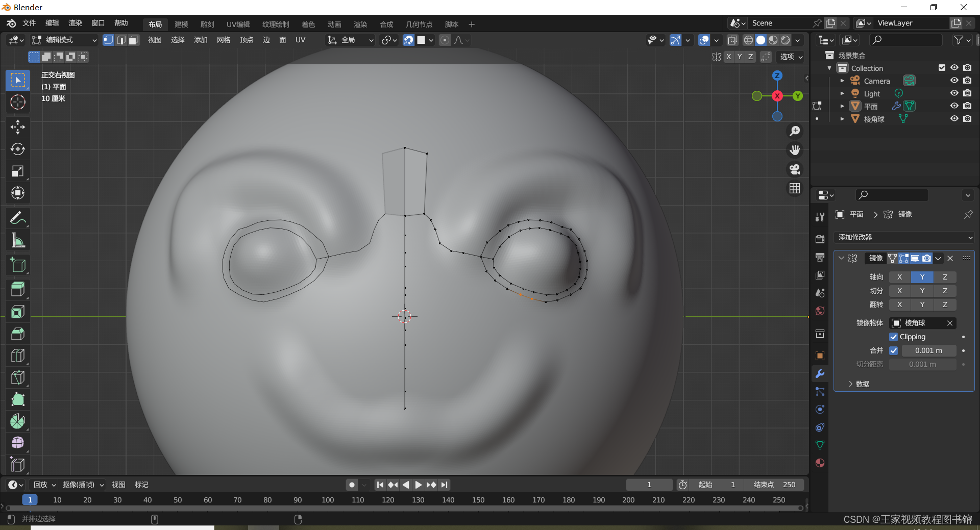Hide the Light in viewport
980x530 pixels.
tap(954, 93)
